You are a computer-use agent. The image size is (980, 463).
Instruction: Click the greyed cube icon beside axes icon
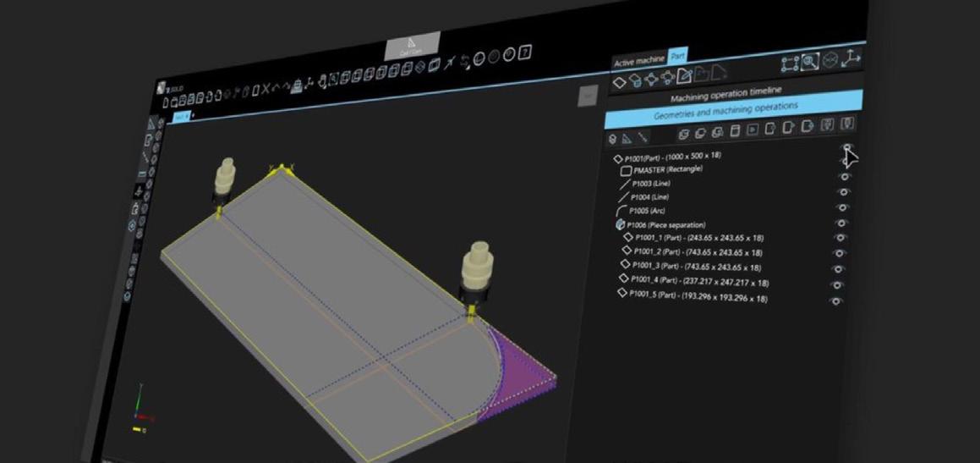pos(830,60)
